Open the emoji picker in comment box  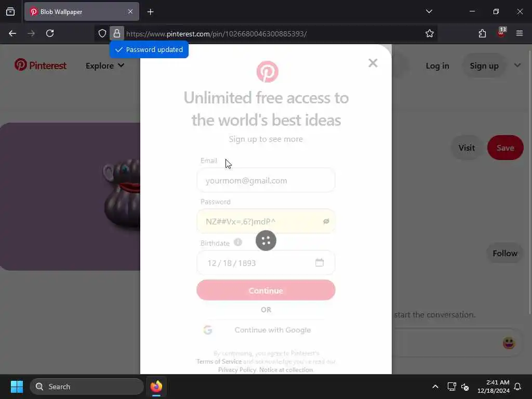click(x=509, y=343)
